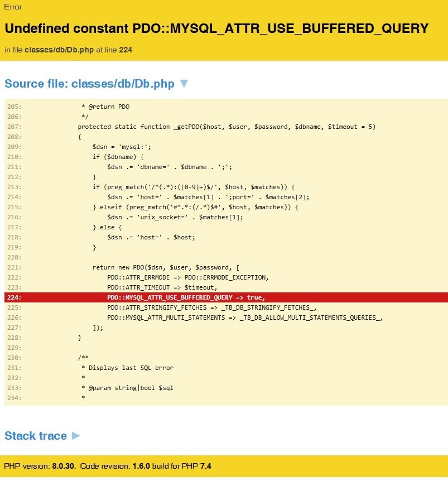Collapse the source file down-arrow triangle
448x481 pixels.
(184, 84)
